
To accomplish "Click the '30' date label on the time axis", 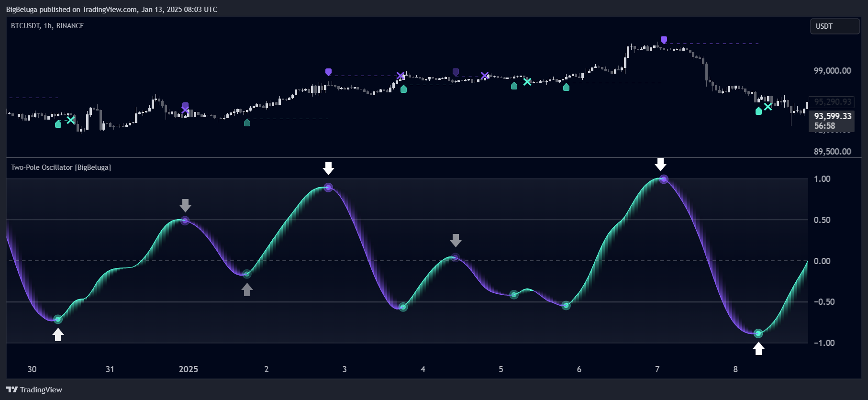I will (32, 369).
